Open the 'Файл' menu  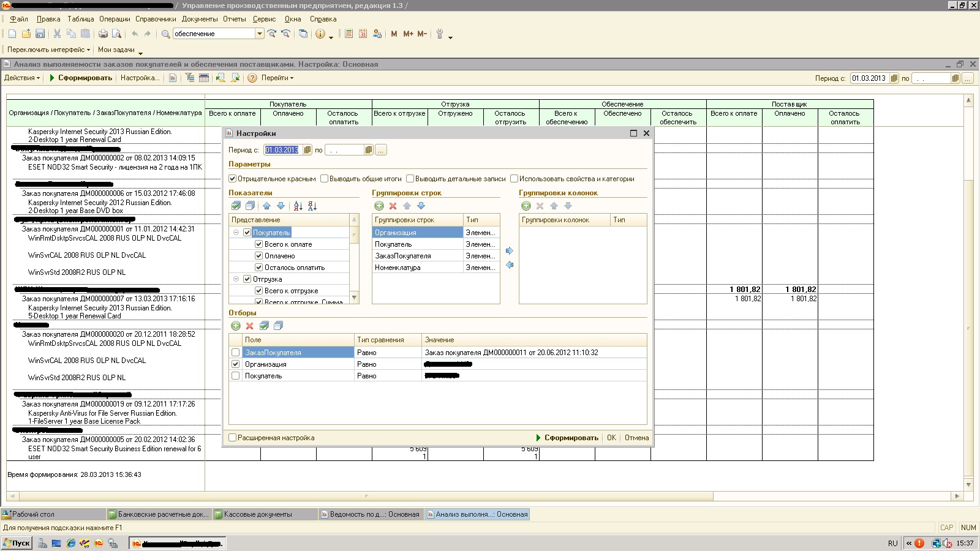19,19
